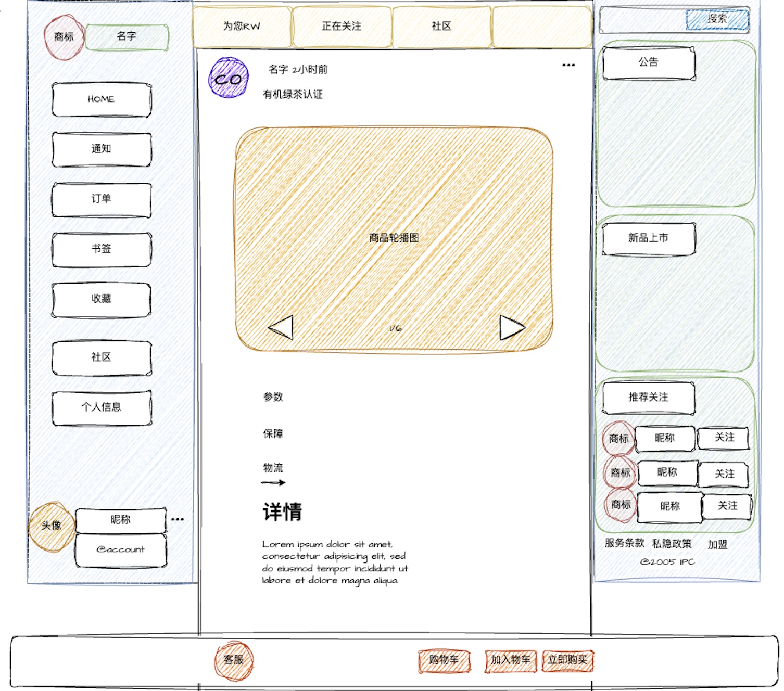
Task: Open account options dots beside 昵称
Action: click(177, 519)
